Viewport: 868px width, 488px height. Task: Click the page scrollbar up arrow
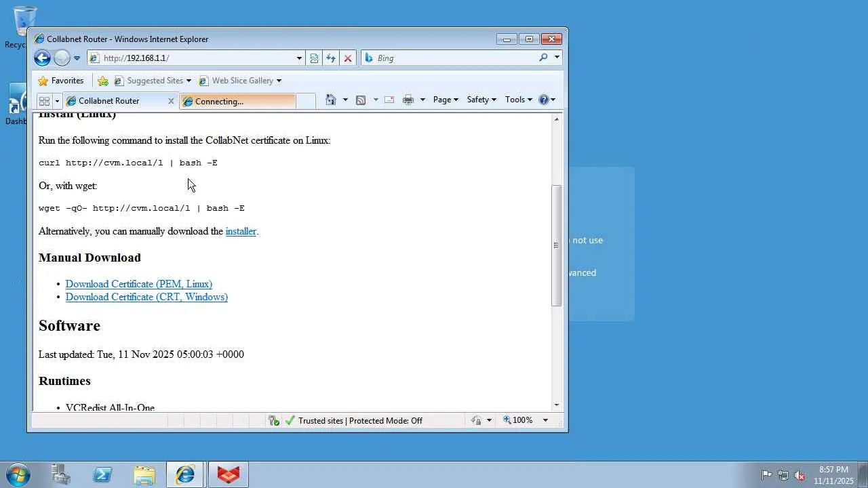click(557, 119)
